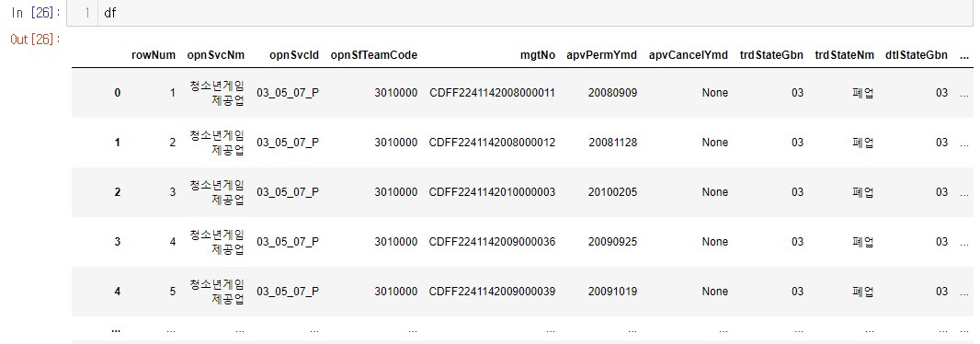Click line number 1 in the code cell
980x344 pixels.
[x=86, y=13]
